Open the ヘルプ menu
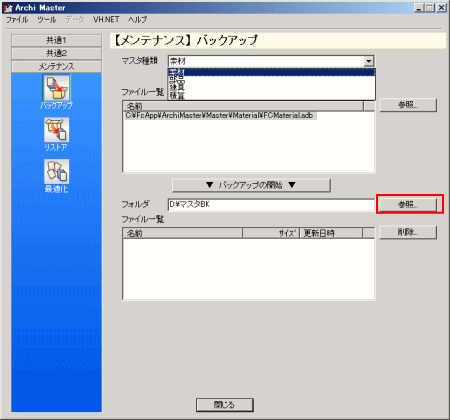Image resolution: width=450 pixels, height=420 pixels. (x=137, y=20)
